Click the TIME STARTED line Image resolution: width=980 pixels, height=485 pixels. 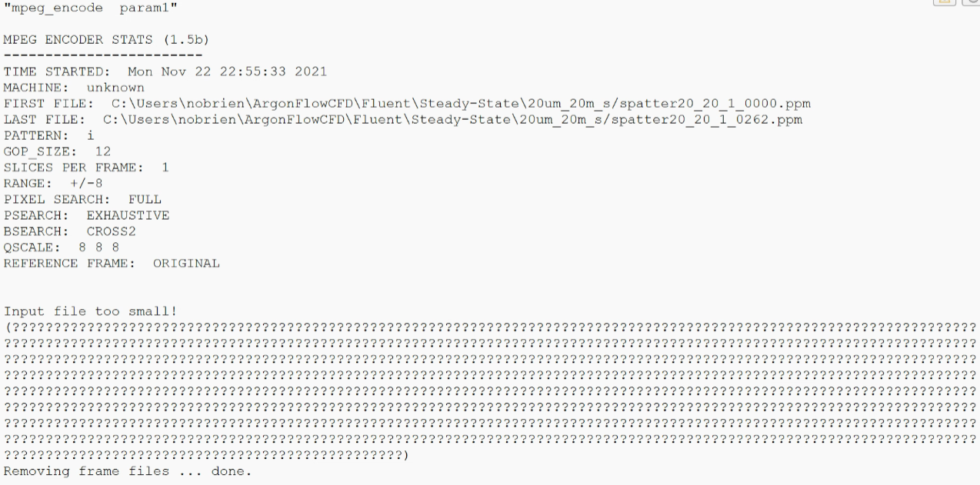[x=165, y=71]
